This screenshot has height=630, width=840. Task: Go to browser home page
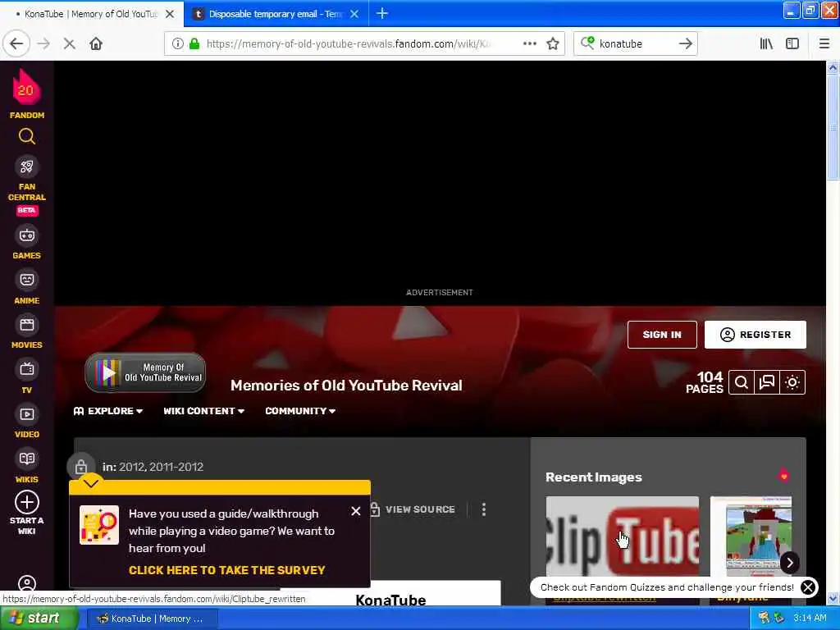click(96, 44)
